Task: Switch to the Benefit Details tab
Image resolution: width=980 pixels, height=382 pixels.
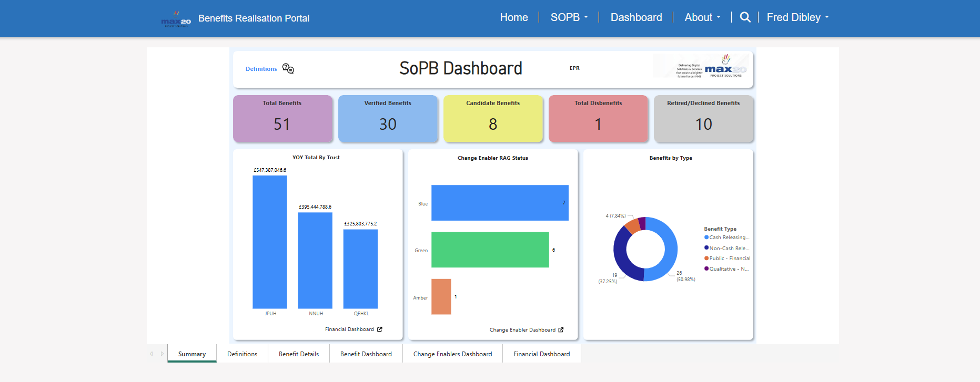Action: click(299, 354)
